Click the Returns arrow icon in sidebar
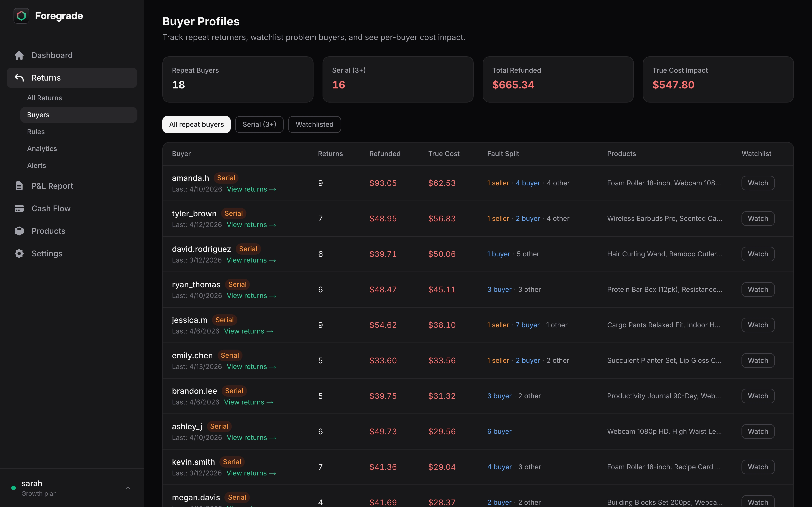The image size is (812, 507). click(19, 77)
